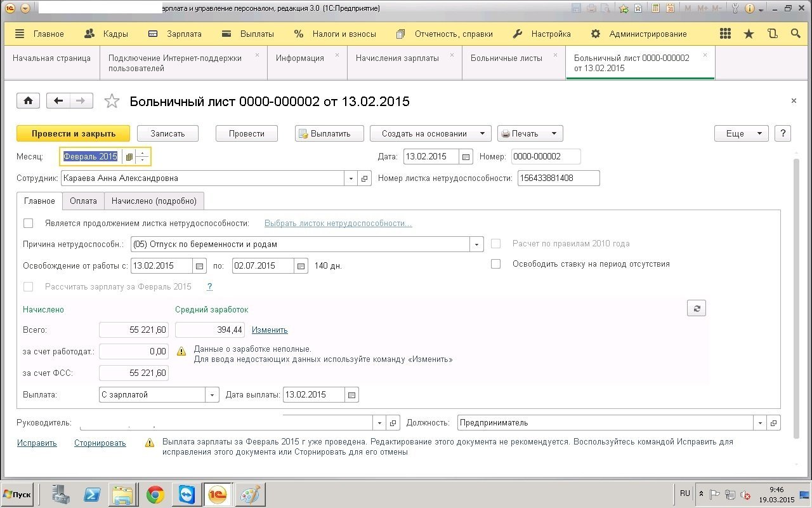Click the refresh recalculation icon button
This screenshot has width=812, height=508.
(x=696, y=308)
